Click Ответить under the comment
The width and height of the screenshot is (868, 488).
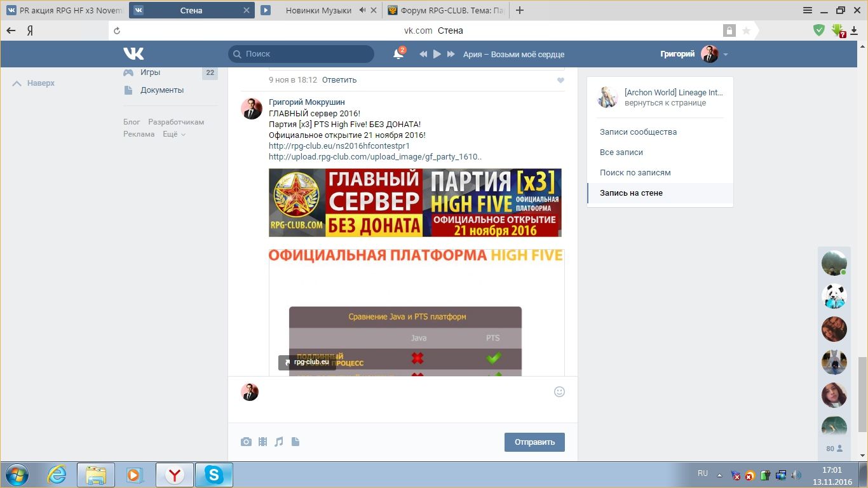click(x=339, y=80)
